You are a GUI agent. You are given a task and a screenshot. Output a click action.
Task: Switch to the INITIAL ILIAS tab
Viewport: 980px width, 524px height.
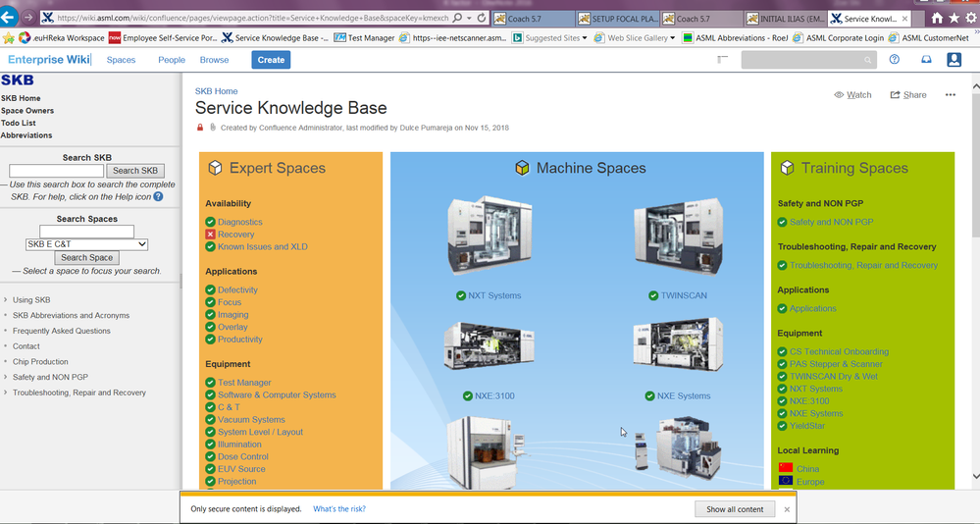tap(786, 19)
